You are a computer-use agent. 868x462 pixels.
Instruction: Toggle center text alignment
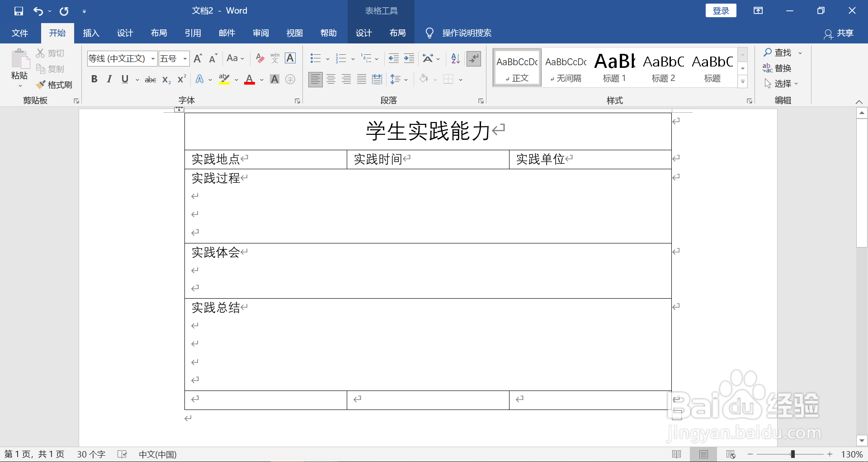coord(331,79)
